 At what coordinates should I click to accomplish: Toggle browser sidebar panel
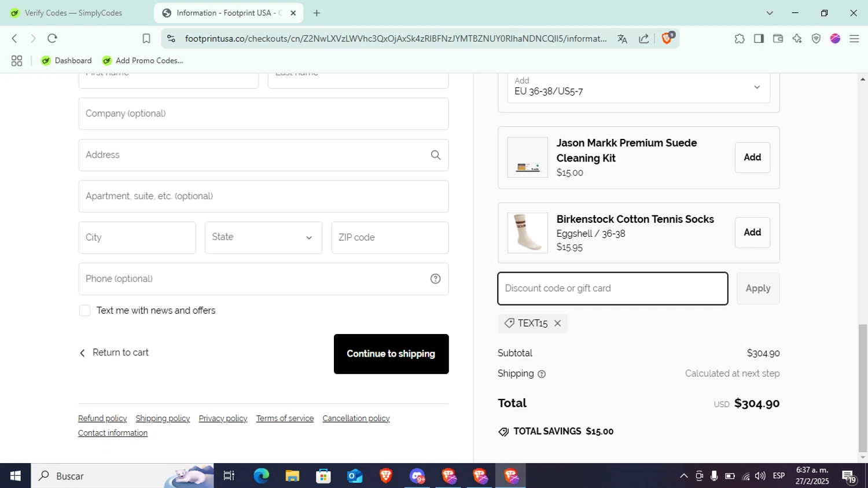pos(759,39)
